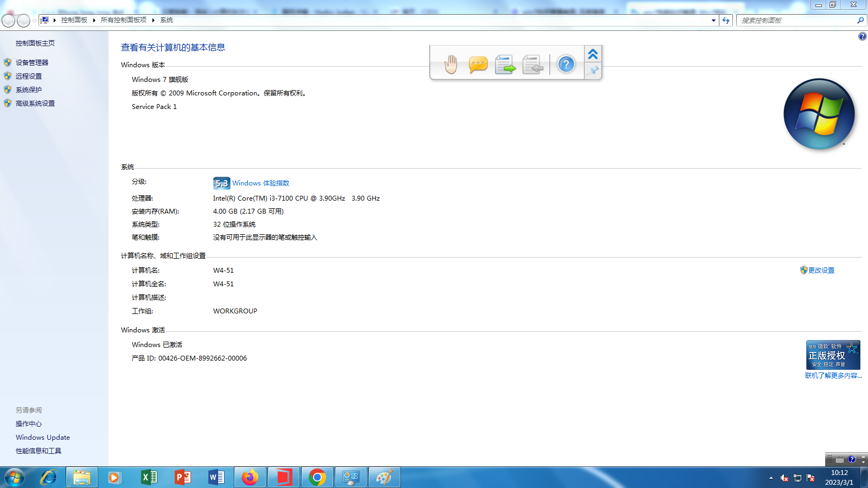Open Windows Explorer folder on taskbar

tap(82, 478)
